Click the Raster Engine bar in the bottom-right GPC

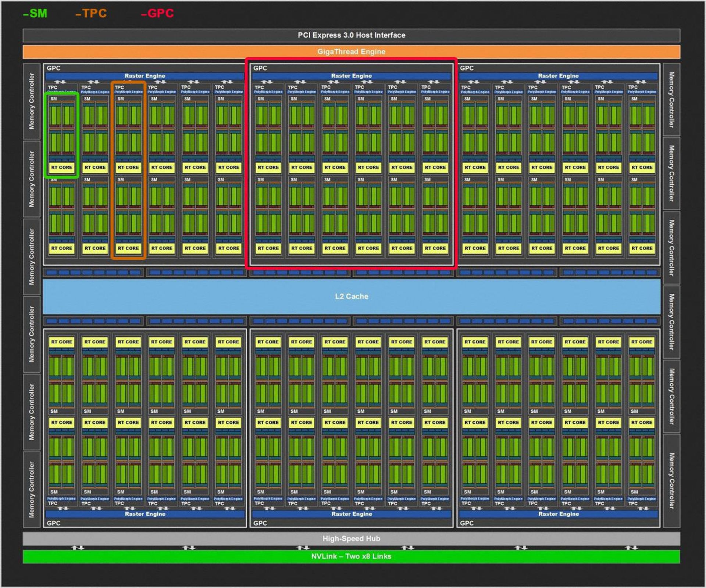(x=558, y=514)
